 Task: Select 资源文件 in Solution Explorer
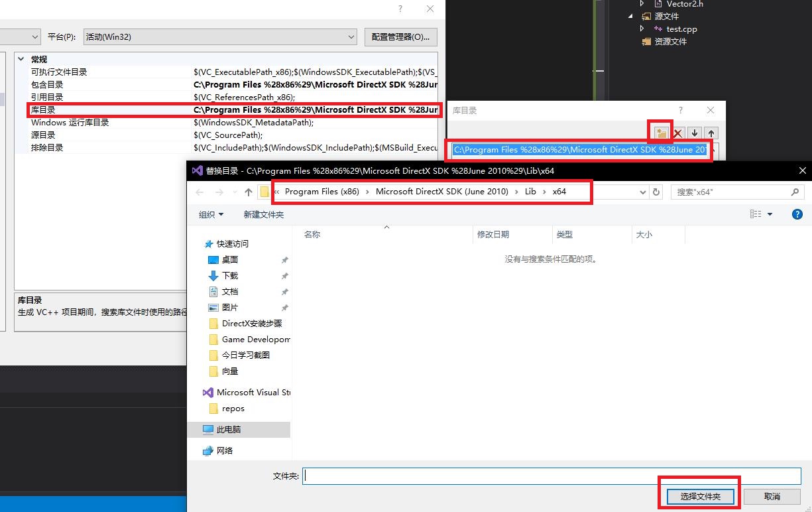664,41
